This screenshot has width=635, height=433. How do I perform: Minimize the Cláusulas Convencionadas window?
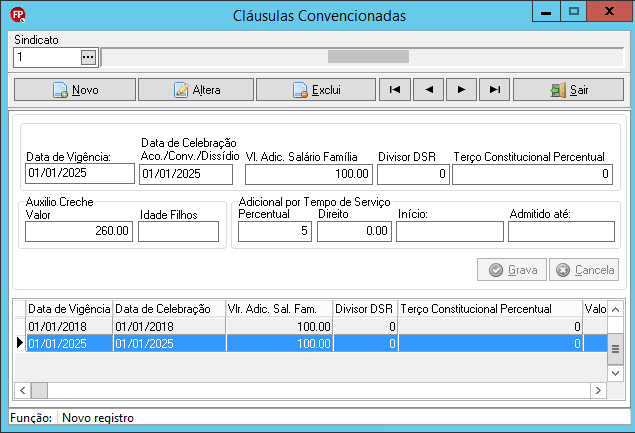pos(546,11)
